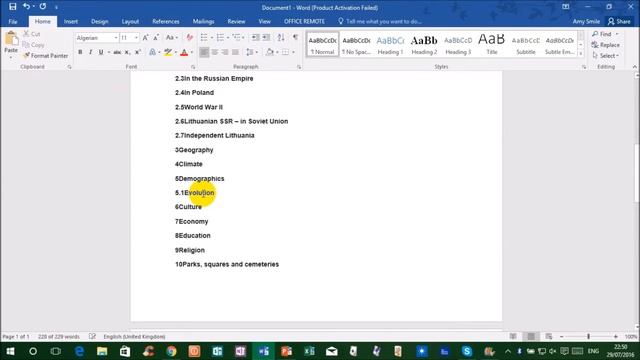Apply the red font color swatch

184,52
